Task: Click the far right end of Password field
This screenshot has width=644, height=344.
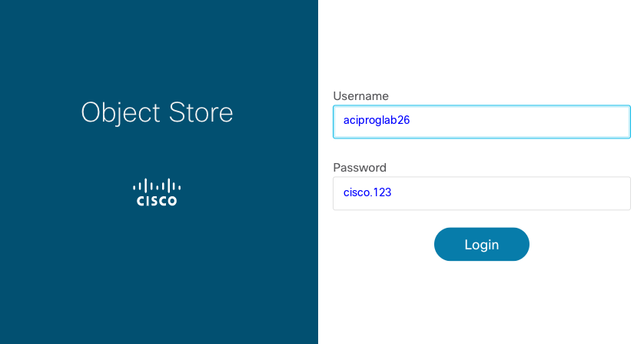Action: coord(621,193)
